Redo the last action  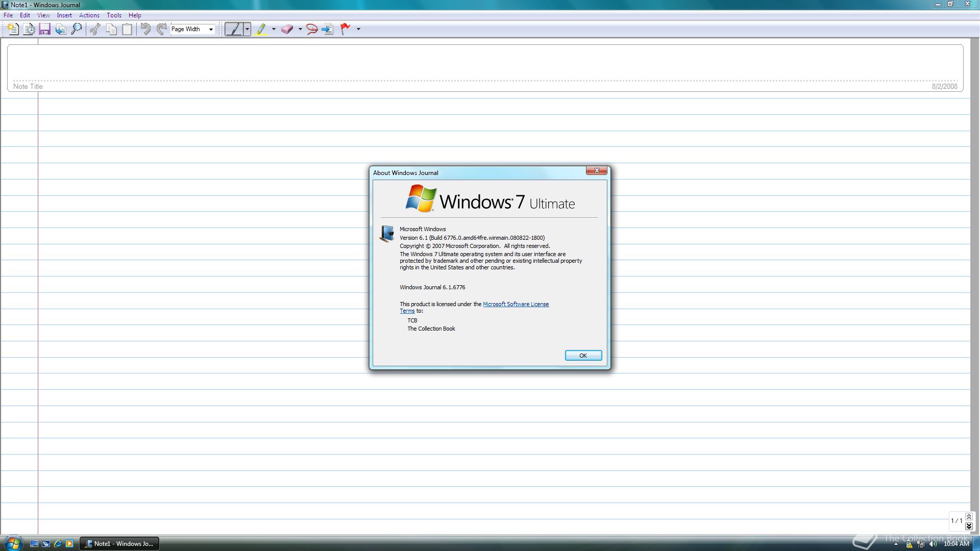[162, 29]
